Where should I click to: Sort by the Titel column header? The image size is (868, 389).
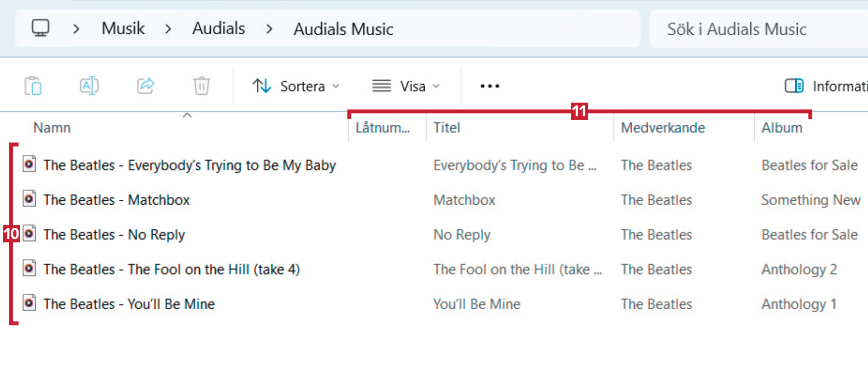[447, 128]
